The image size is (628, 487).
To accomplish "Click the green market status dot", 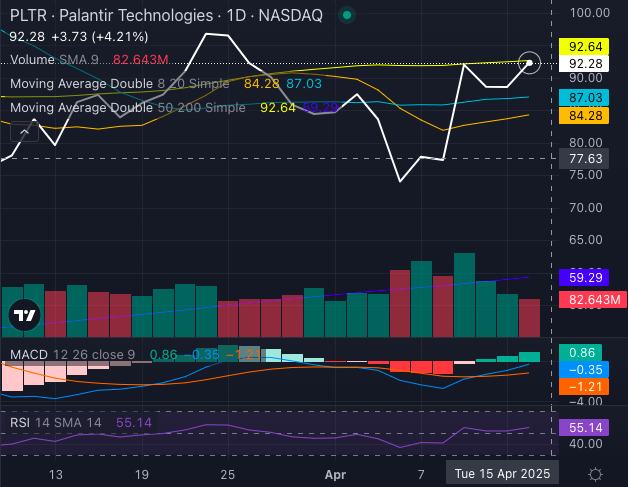I will [x=346, y=17].
